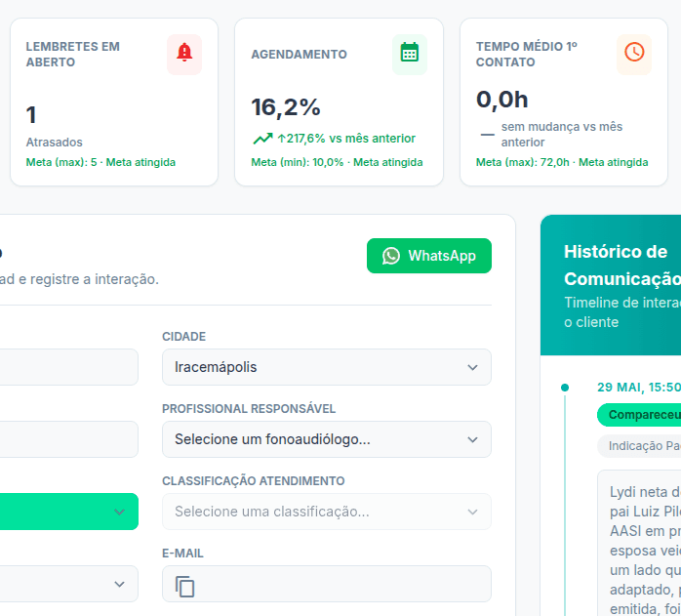The width and height of the screenshot is (681, 616).
Task: Click 'sem mudança vs mês anterior' text
Action: (562, 135)
